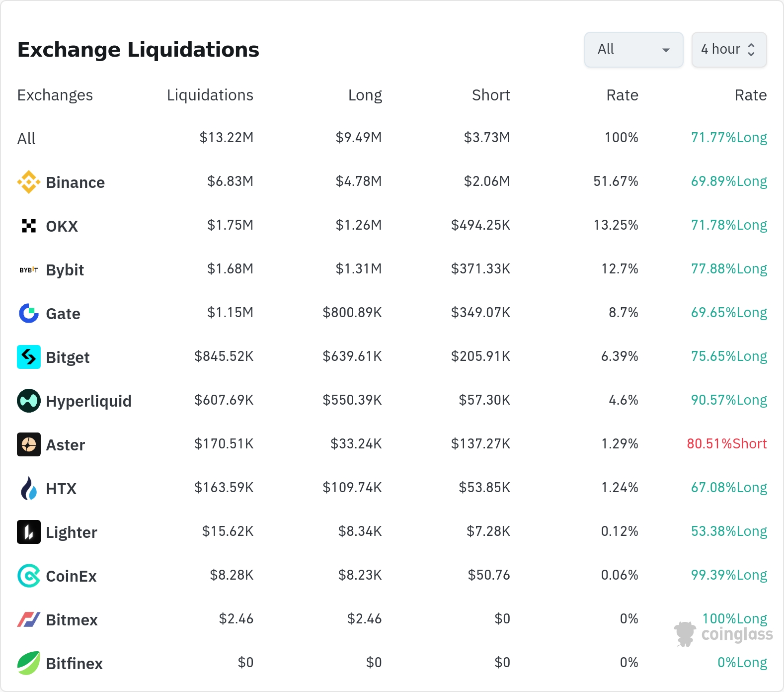Click the CoinEx logo icon
The image size is (784, 692).
29,576
